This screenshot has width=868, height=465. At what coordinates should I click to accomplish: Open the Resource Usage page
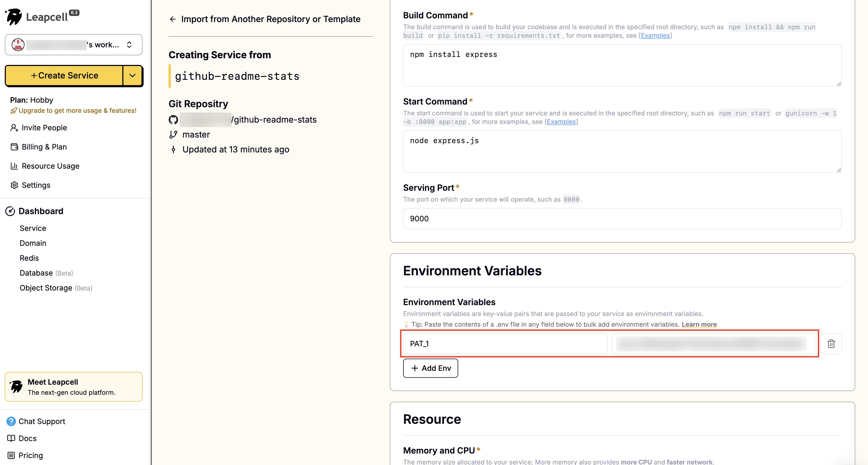click(51, 166)
